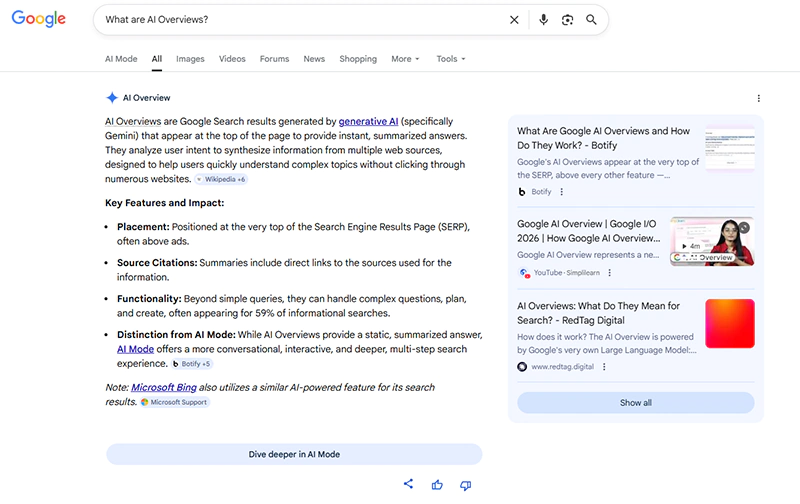Click the 'Key Features and Impact:' heading
The height and width of the screenshot is (504, 800).
pos(164,203)
